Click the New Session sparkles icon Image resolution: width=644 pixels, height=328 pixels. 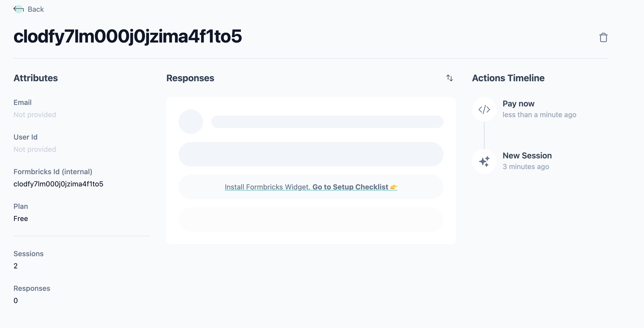pyautogui.click(x=484, y=161)
